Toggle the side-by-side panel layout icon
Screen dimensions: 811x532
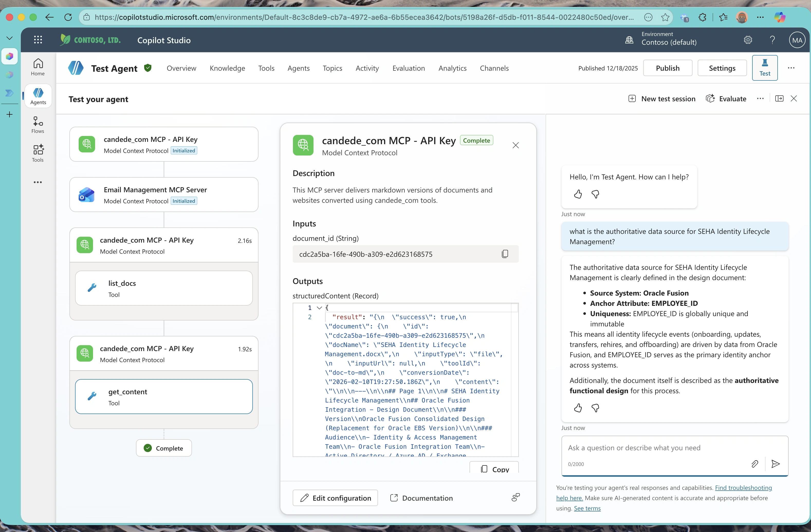[x=779, y=98]
